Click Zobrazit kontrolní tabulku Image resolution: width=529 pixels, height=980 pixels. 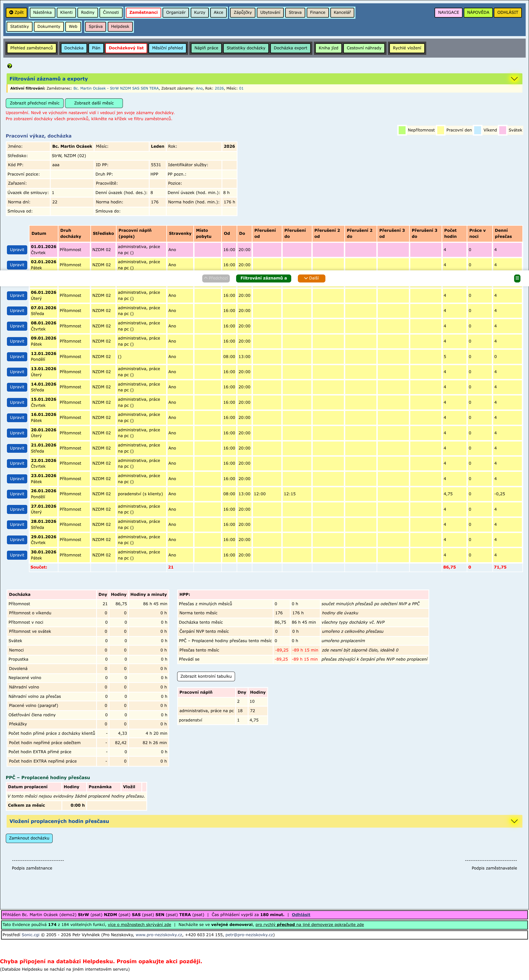tap(206, 676)
